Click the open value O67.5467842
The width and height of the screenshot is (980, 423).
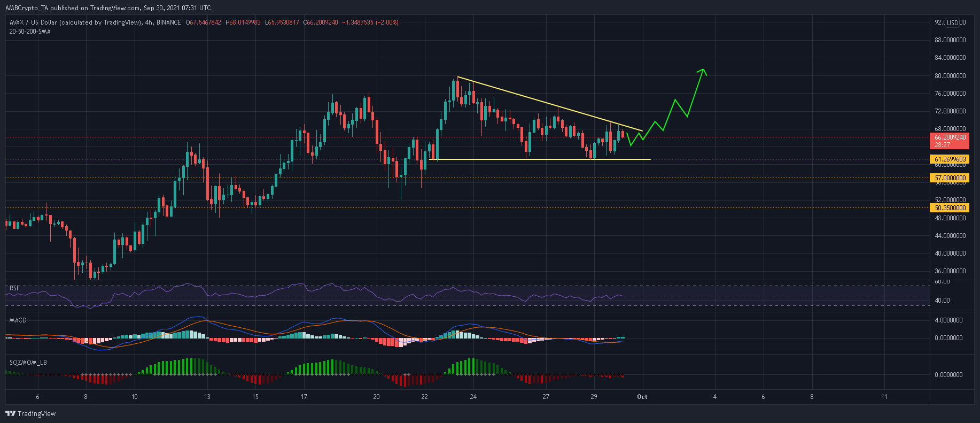click(x=204, y=22)
